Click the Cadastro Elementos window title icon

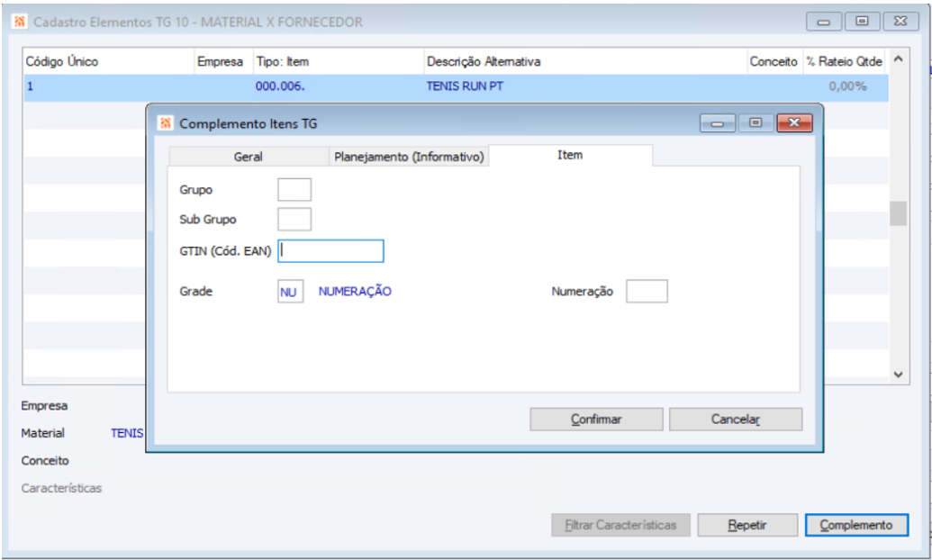point(20,22)
